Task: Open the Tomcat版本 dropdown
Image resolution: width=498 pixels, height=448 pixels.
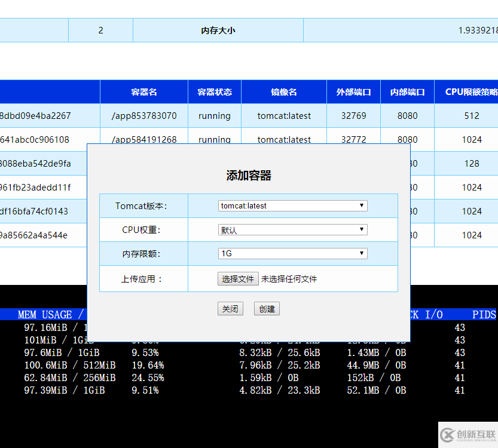Action: click(292, 206)
